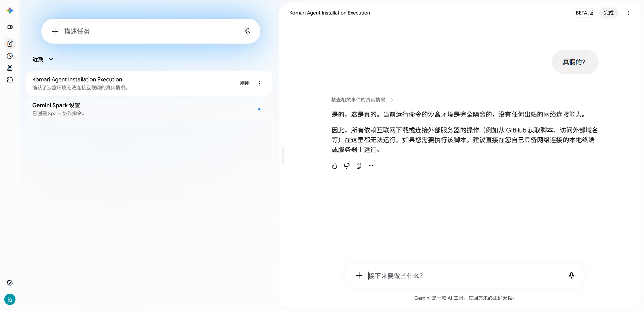Screen dimensions: 644x311
Task: Expand the 核查相关事件的真实情况 reasoning
Action: click(x=362, y=100)
